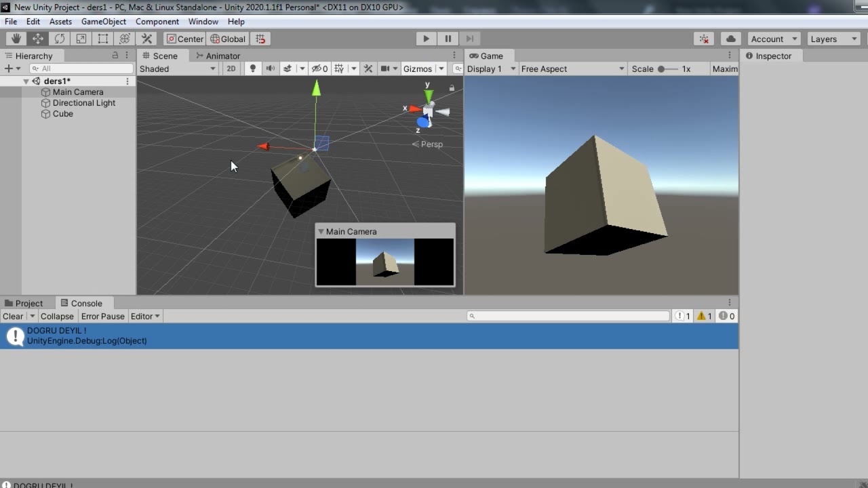Open Console panel three-dot menu

tap(730, 303)
